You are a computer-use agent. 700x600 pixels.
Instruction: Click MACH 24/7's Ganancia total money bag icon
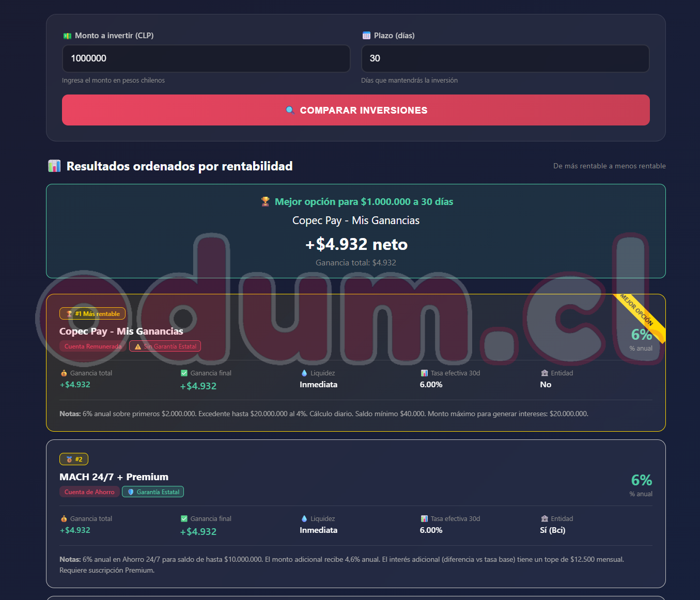click(64, 519)
